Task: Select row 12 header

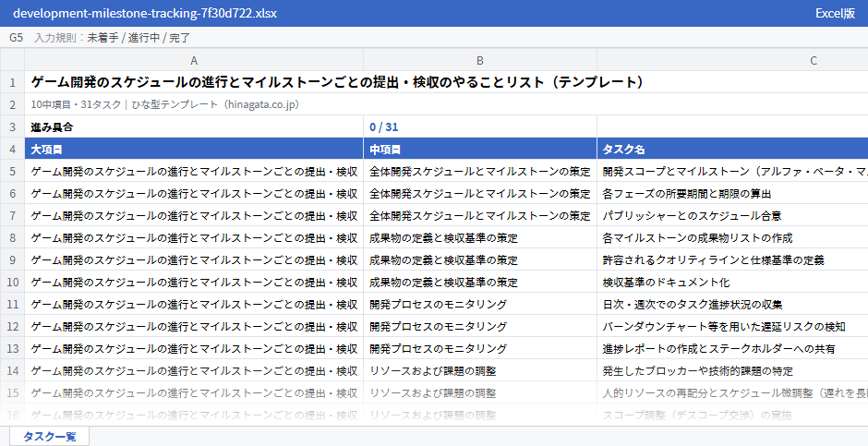Action: tap(12, 327)
